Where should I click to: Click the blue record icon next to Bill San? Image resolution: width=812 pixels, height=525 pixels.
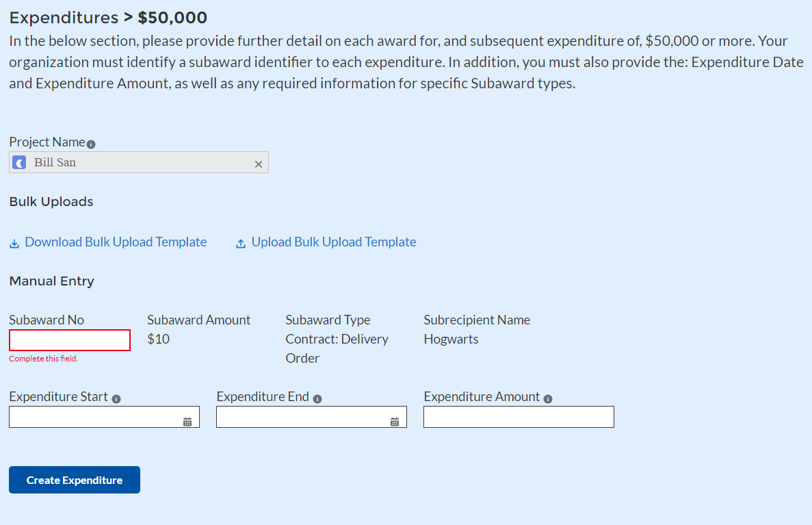20,163
